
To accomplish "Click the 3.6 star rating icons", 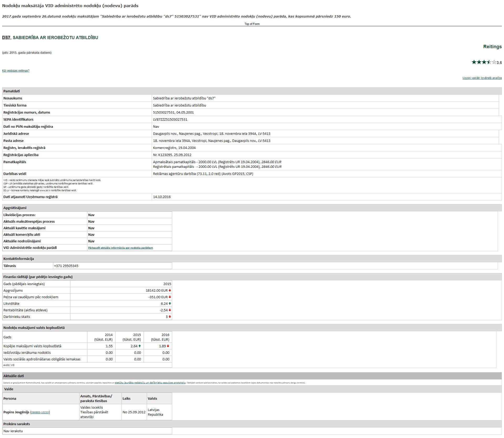I will coord(484,62).
